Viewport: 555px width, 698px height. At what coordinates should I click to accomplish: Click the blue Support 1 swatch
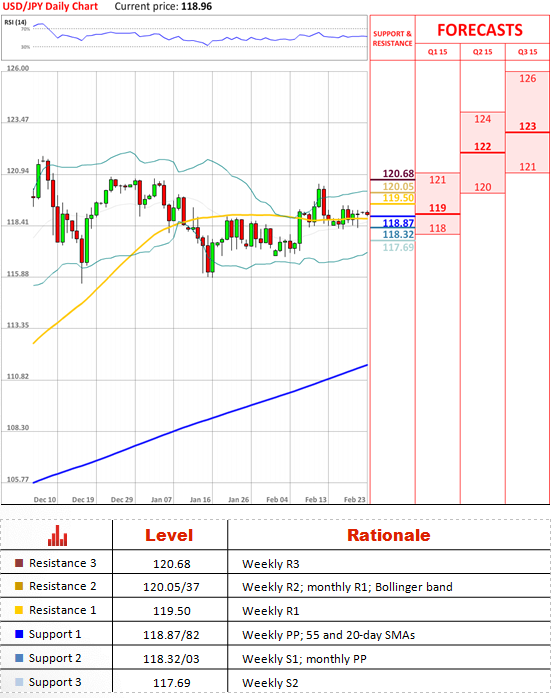coord(19,634)
